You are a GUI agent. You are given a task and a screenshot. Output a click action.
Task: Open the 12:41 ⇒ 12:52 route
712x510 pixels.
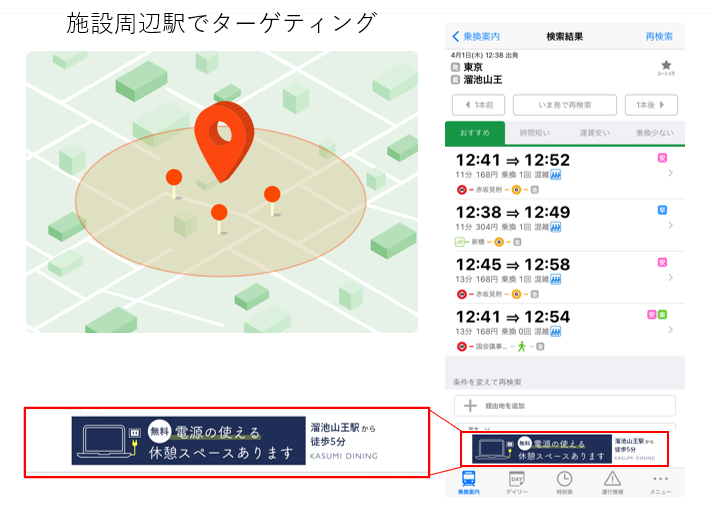coord(564,173)
